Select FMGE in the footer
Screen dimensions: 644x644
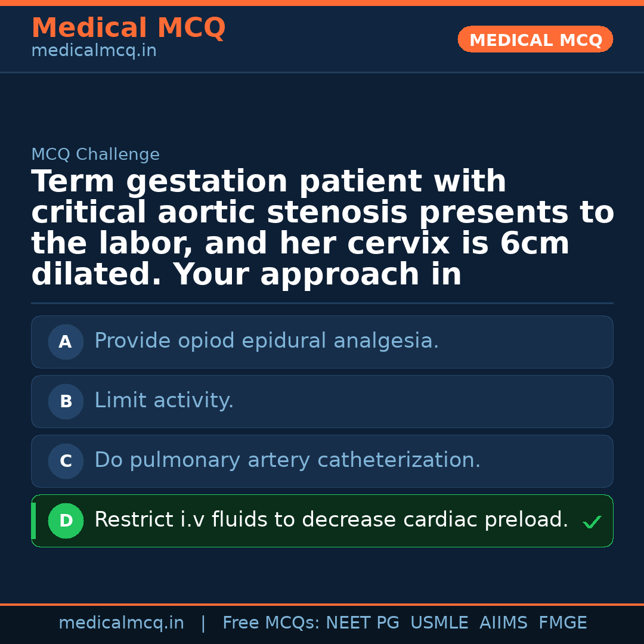tap(562, 623)
